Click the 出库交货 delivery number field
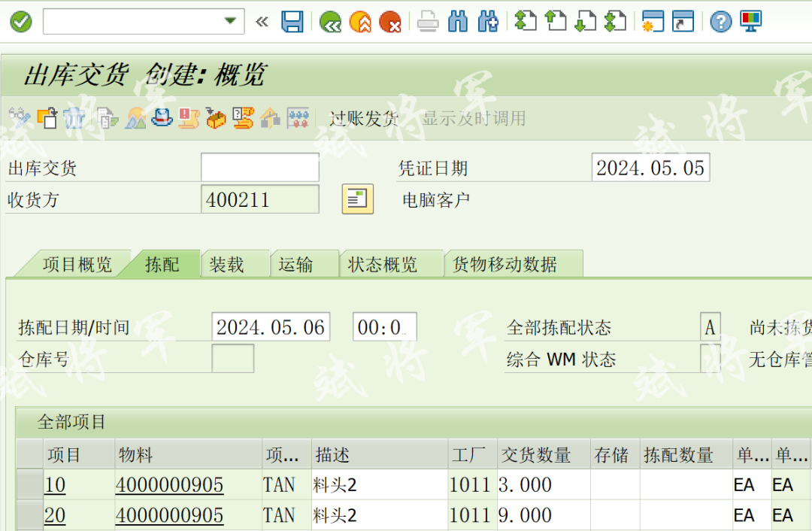This screenshot has height=531, width=812. click(x=260, y=167)
